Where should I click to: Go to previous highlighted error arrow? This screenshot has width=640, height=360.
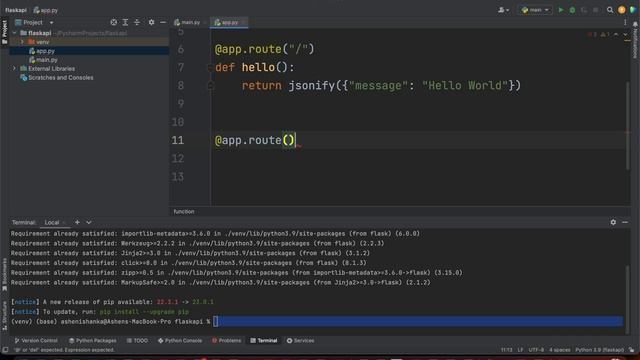point(616,35)
